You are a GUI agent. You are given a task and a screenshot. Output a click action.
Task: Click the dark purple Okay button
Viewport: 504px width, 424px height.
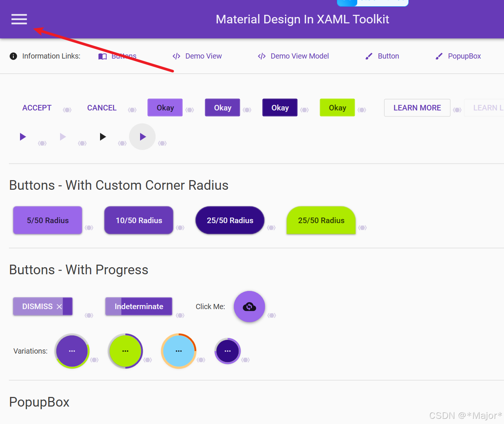coord(280,107)
